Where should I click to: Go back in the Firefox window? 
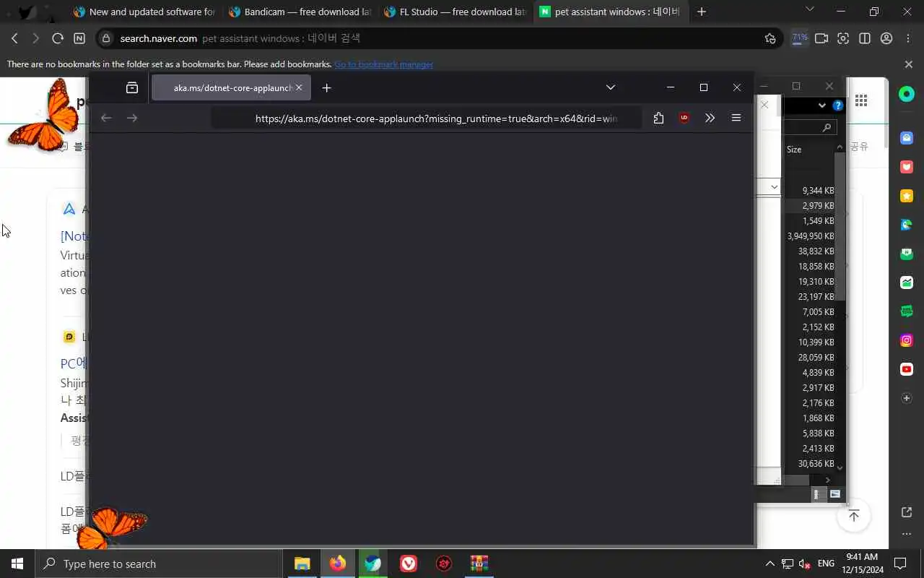pos(106,118)
